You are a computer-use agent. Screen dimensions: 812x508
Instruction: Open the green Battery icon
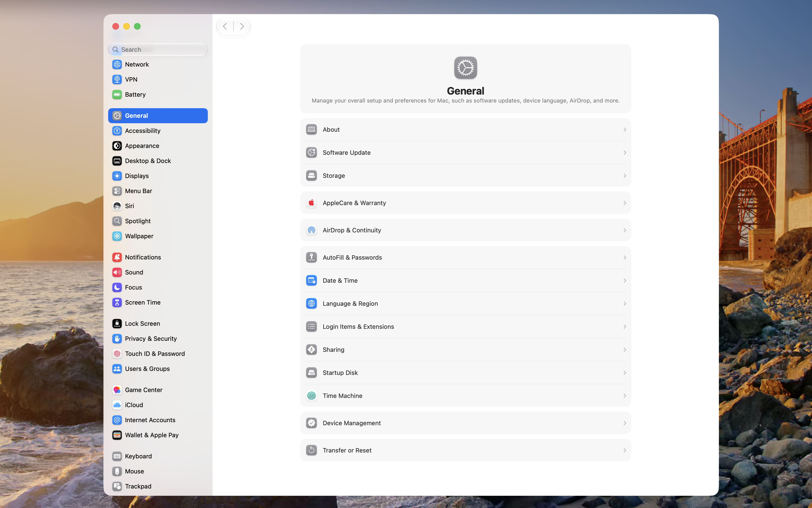[x=117, y=94]
